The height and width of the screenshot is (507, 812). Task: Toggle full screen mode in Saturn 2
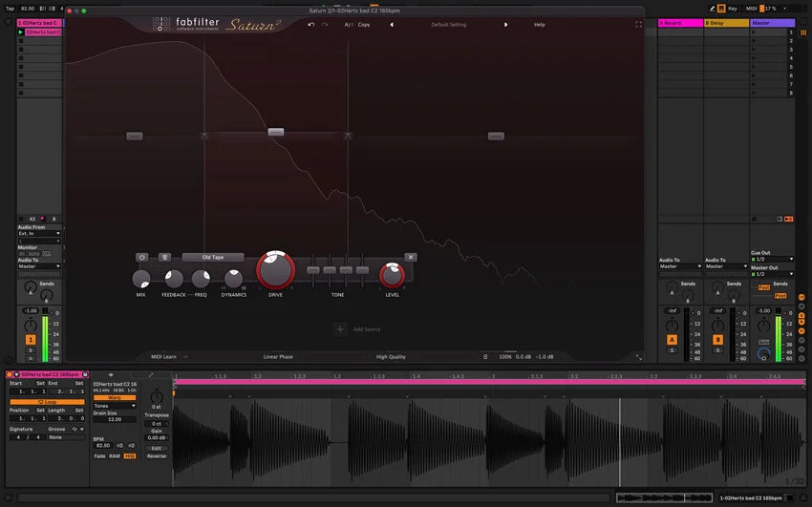point(638,24)
